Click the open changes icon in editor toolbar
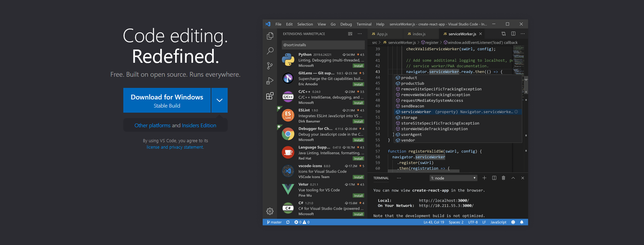 click(x=504, y=34)
